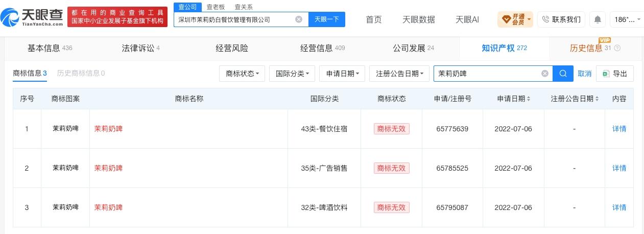Switch to 查老板 search tab
The image size is (644, 234).
tap(216, 7)
